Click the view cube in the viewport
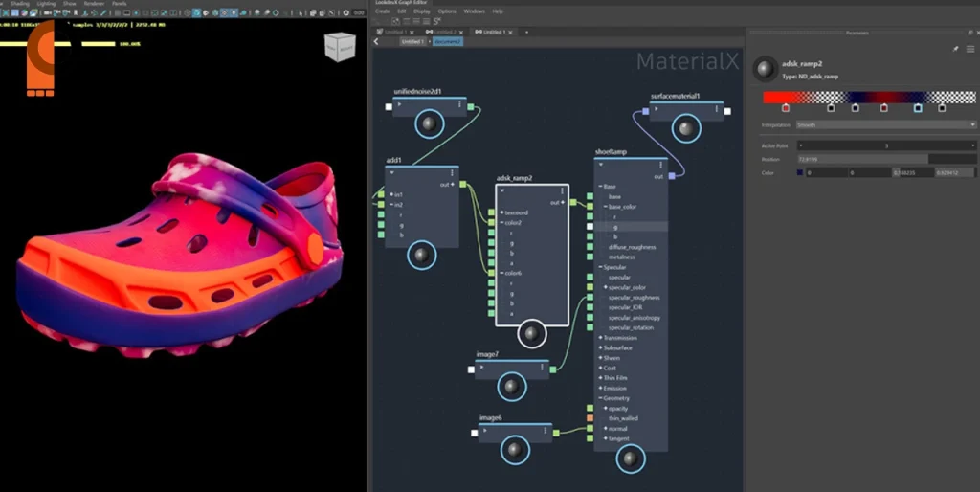980x492 pixels. coord(339,48)
